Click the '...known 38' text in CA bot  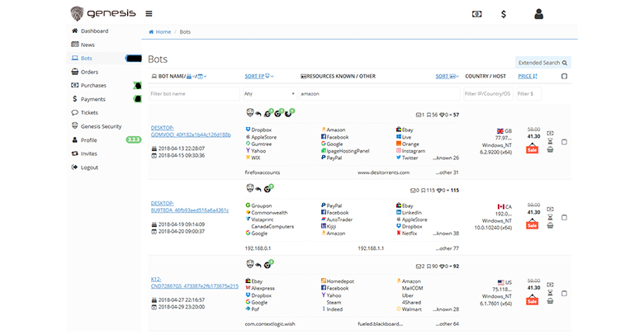(x=446, y=234)
